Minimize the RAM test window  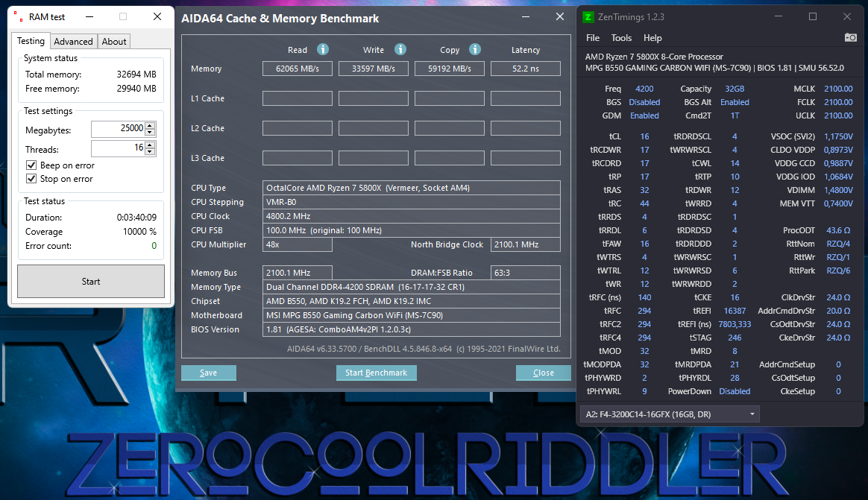89,17
